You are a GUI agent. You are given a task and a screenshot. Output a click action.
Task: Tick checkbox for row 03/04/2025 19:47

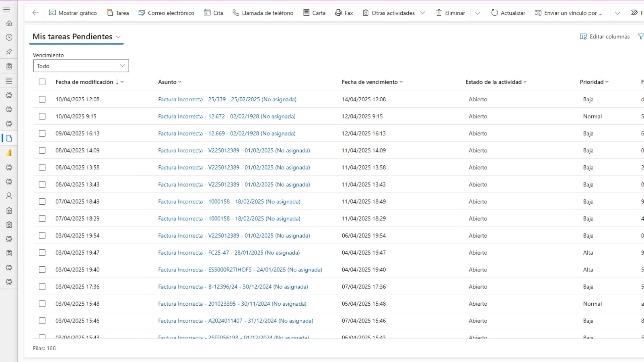(x=42, y=253)
